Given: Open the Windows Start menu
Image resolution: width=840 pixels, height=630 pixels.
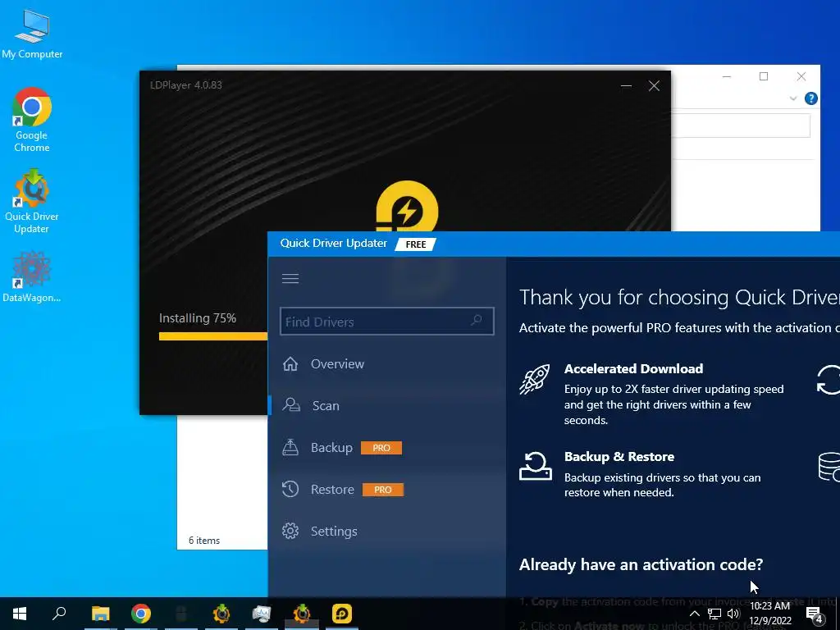Looking at the screenshot, I should (20, 614).
